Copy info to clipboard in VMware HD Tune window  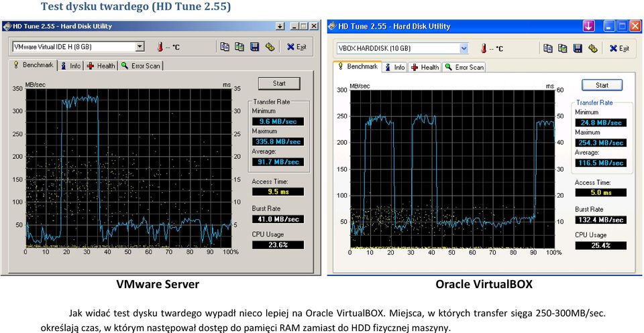[225, 47]
